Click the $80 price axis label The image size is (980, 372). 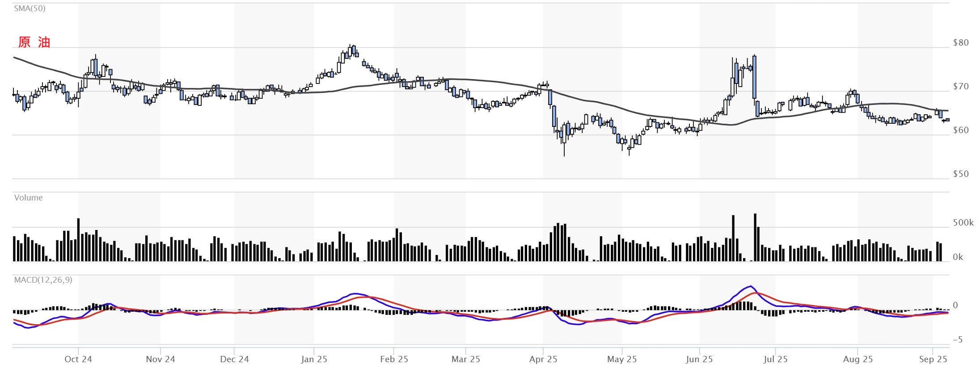[961, 43]
